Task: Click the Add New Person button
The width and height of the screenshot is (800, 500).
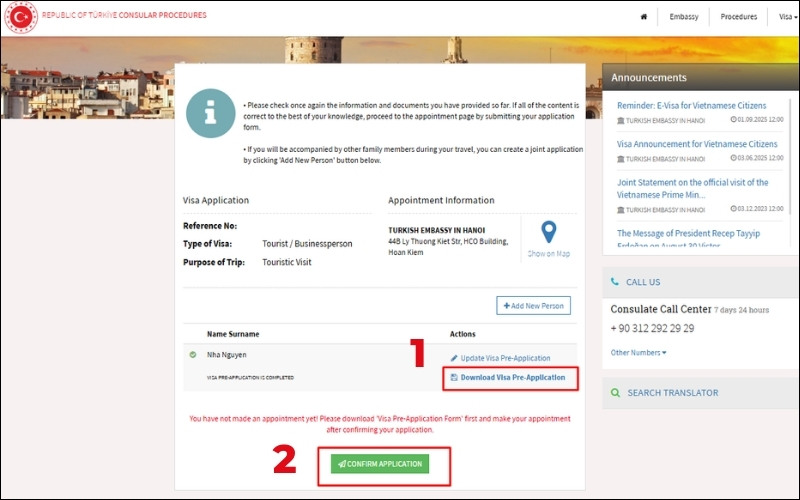Action: coord(533,305)
